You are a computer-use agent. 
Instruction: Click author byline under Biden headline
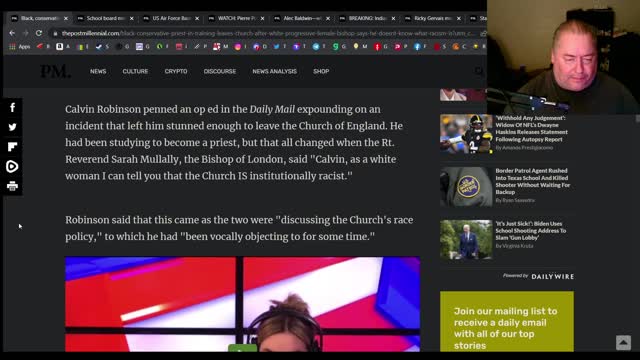tap(514, 246)
